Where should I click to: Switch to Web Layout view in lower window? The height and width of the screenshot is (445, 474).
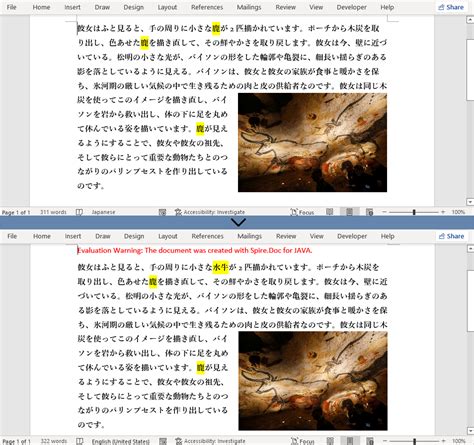click(x=370, y=441)
